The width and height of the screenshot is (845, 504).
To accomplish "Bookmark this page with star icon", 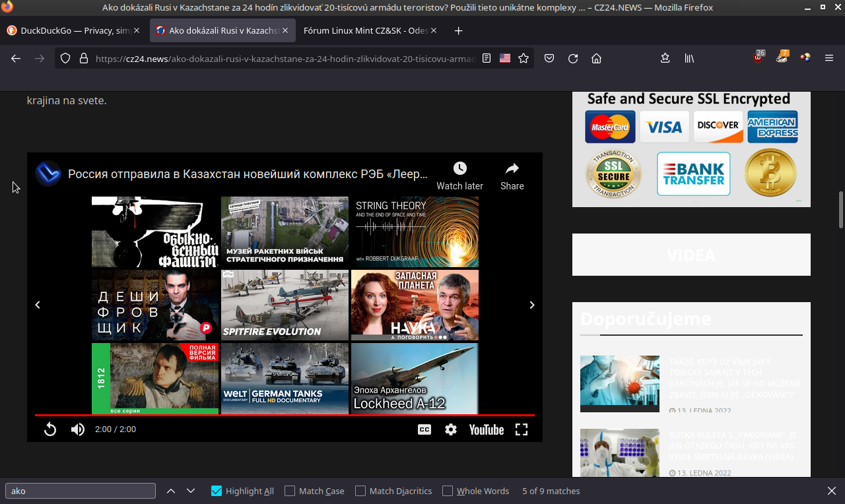I will pos(524,58).
